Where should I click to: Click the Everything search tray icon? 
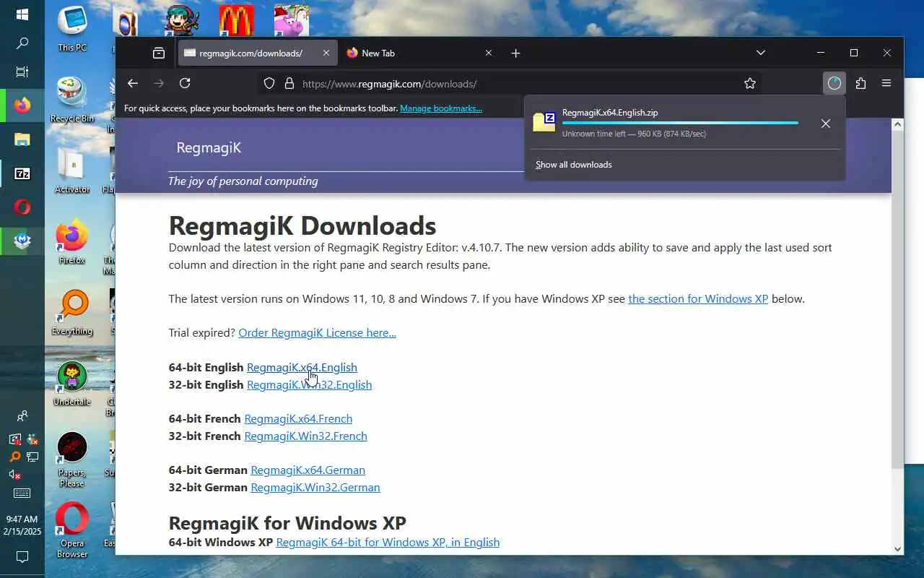[x=14, y=457]
